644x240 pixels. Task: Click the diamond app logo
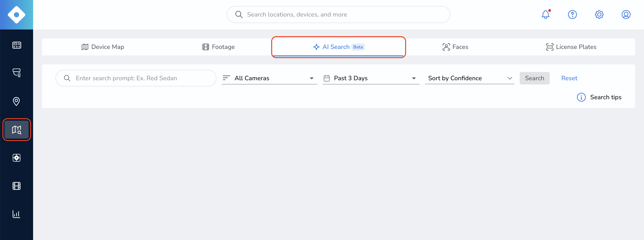coord(17,15)
